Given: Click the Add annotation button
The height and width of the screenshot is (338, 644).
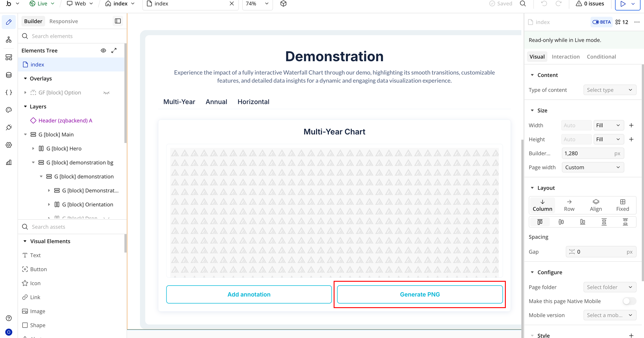Looking at the screenshot, I should [x=249, y=294].
